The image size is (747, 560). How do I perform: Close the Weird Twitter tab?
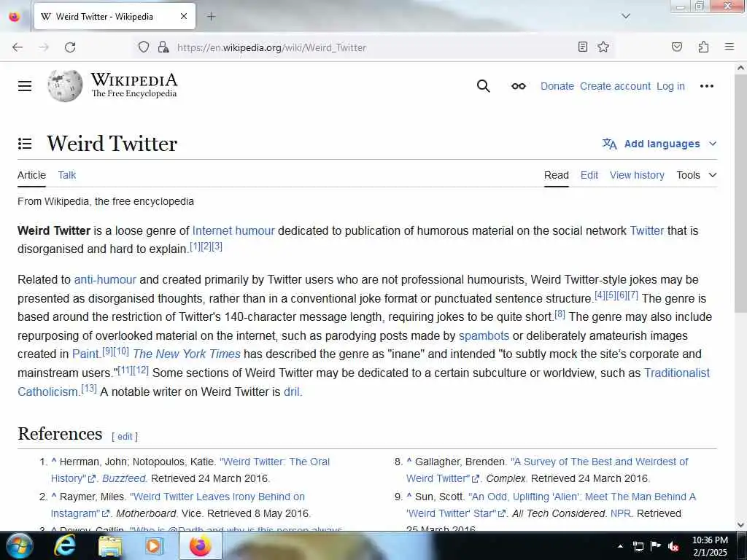[x=183, y=16]
